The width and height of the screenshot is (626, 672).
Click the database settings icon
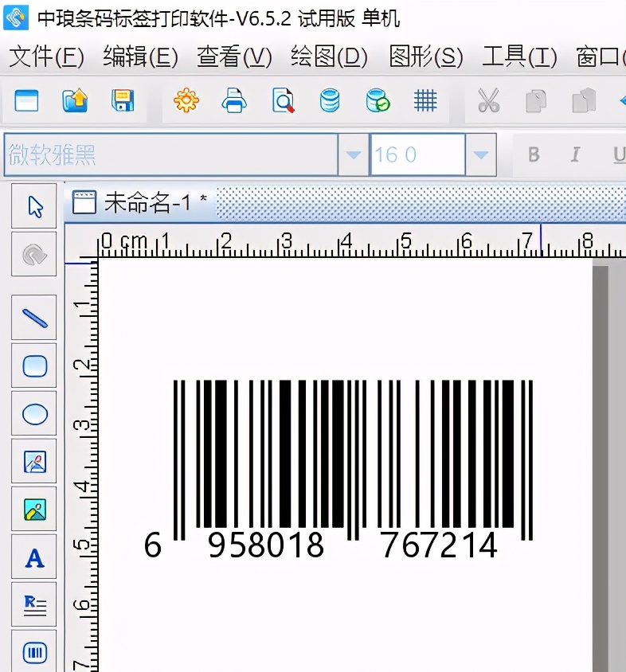pyautogui.click(x=330, y=100)
